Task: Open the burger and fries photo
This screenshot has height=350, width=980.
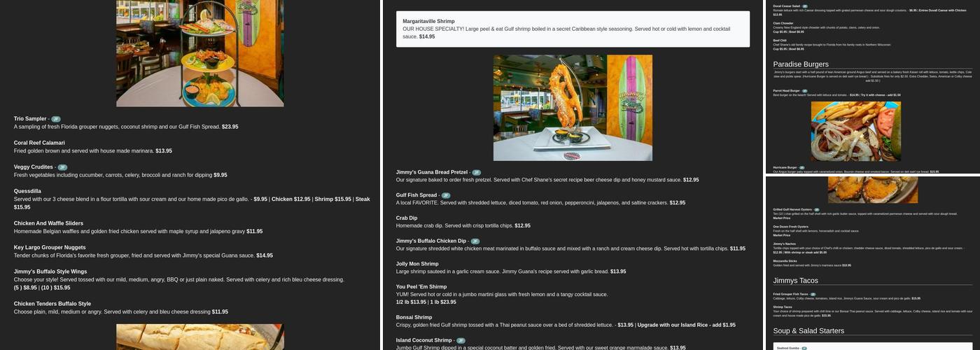Action: pos(855,132)
